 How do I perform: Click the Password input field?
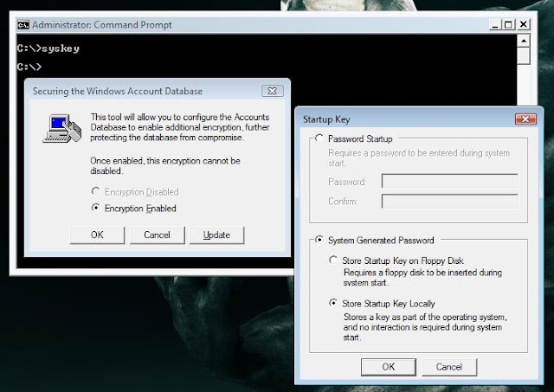(x=449, y=181)
